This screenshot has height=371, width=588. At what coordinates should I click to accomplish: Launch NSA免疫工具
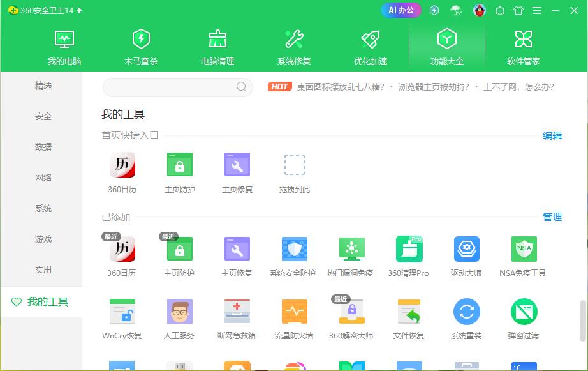point(524,257)
